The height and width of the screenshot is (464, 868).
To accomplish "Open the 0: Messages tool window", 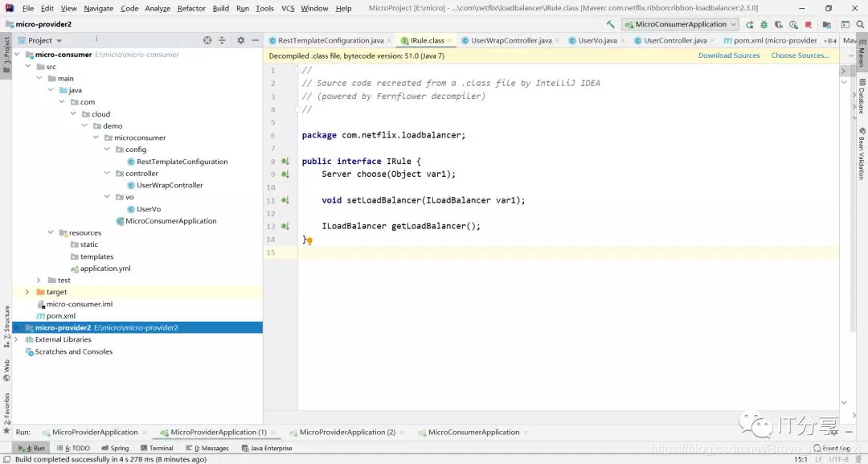I will [x=207, y=448].
